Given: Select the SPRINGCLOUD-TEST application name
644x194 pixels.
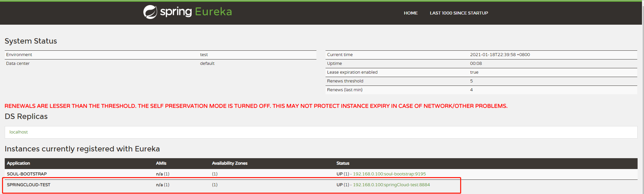Looking at the screenshot, I should pos(29,185).
